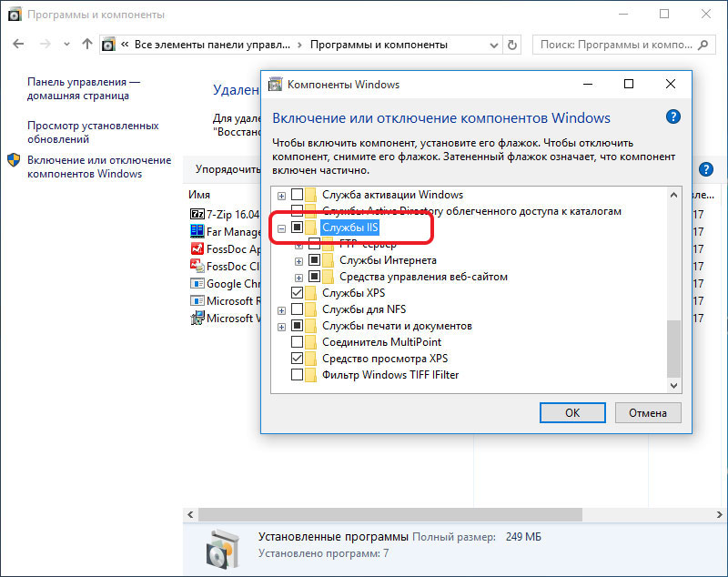The width and height of the screenshot is (728, 577).
Task: Expand Средства управления веб-сайтом node
Action: coord(298,278)
